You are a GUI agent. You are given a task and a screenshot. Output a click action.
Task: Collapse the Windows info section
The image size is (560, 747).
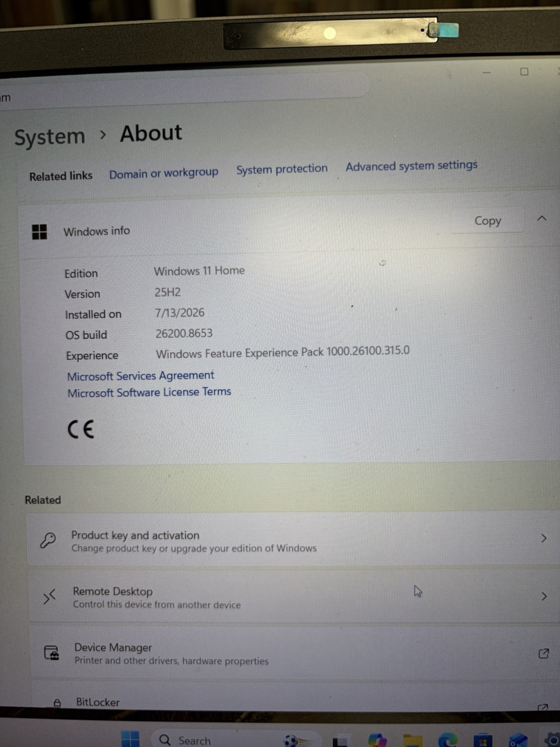(542, 218)
